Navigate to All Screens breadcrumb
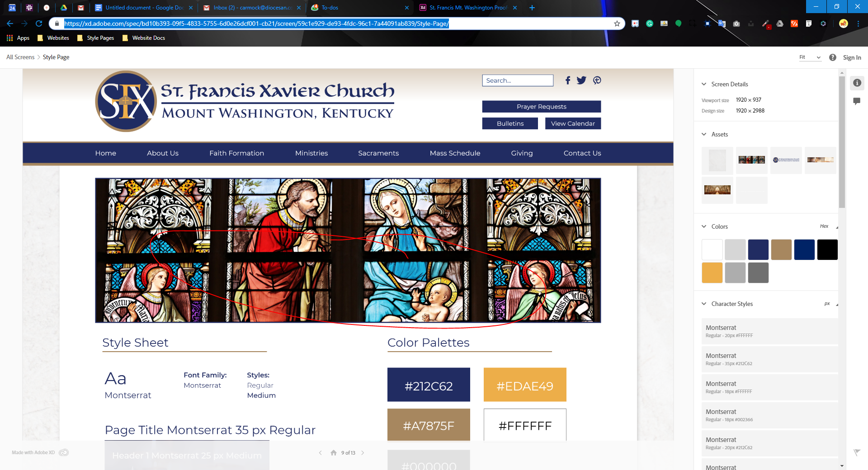Image resolution: width=868 pixels, height=470 pixels. (x=20, y=57)
